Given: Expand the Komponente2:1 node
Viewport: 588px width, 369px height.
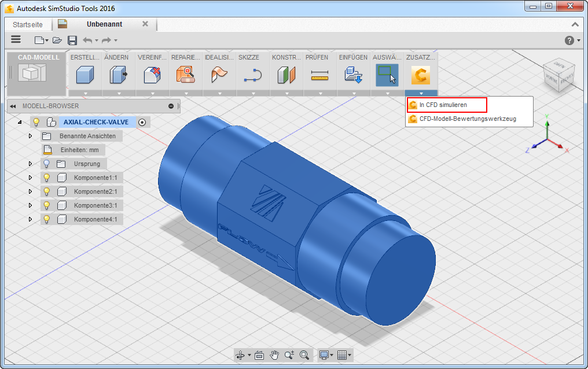Looking at the screenshot, I should [x=30, y=191].
